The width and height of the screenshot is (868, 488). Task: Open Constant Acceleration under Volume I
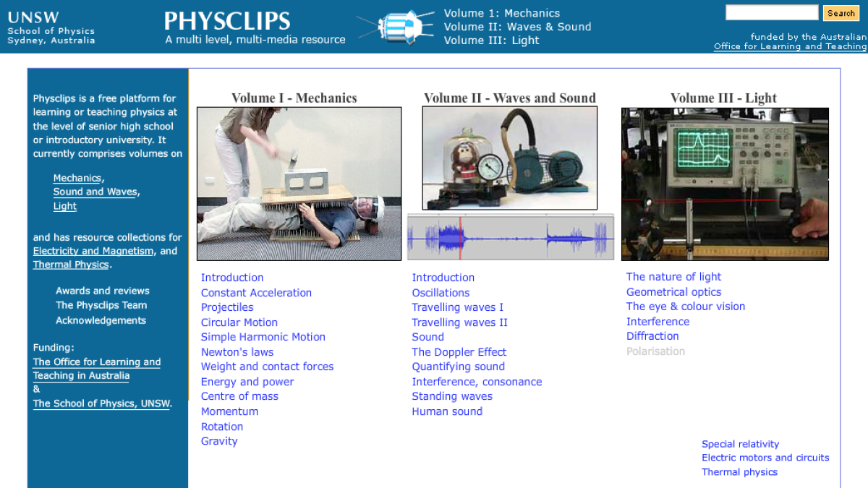click(256, 293)
